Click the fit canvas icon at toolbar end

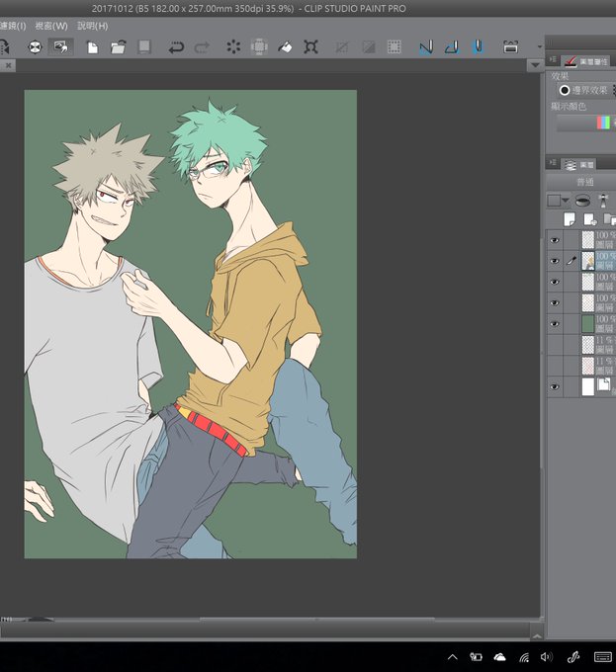(x=510, y=46)
